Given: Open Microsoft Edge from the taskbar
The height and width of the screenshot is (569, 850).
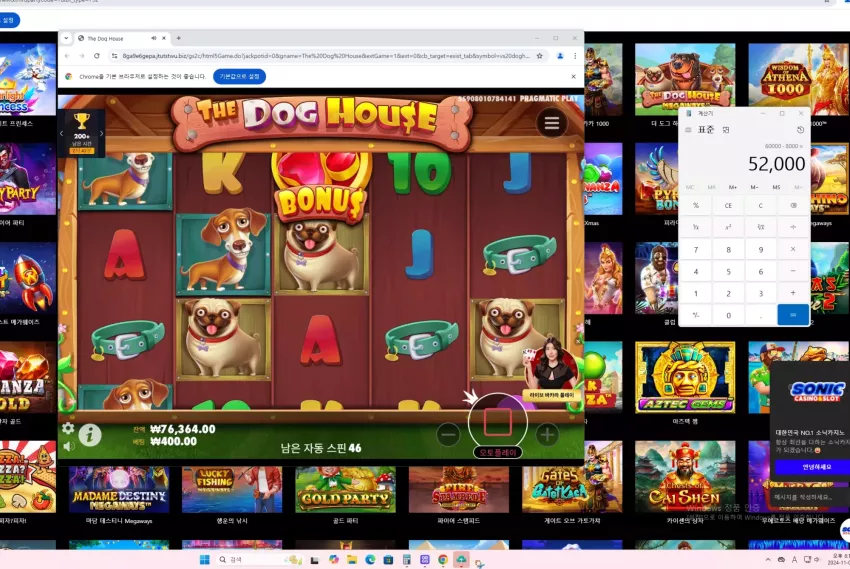Looking at the screenshot, I should point(370,559).
